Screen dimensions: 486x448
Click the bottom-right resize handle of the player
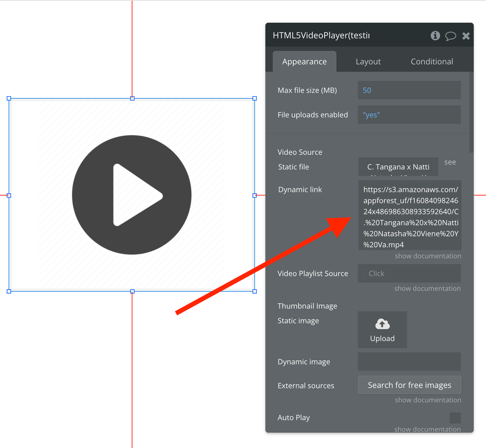[x=254, y=291]
